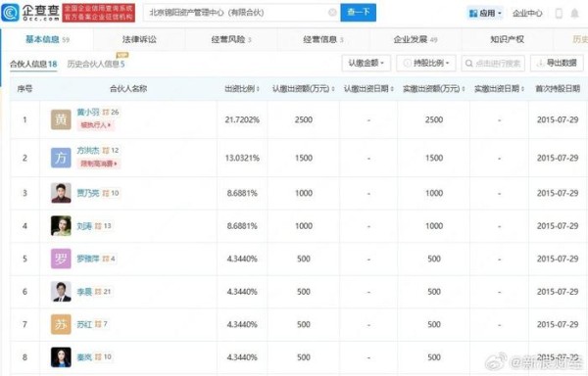Switch to the 法律诉讼 tab
The width and height of the screenshot is (588, 376).
pyautogui.click(x=139, y=39)
